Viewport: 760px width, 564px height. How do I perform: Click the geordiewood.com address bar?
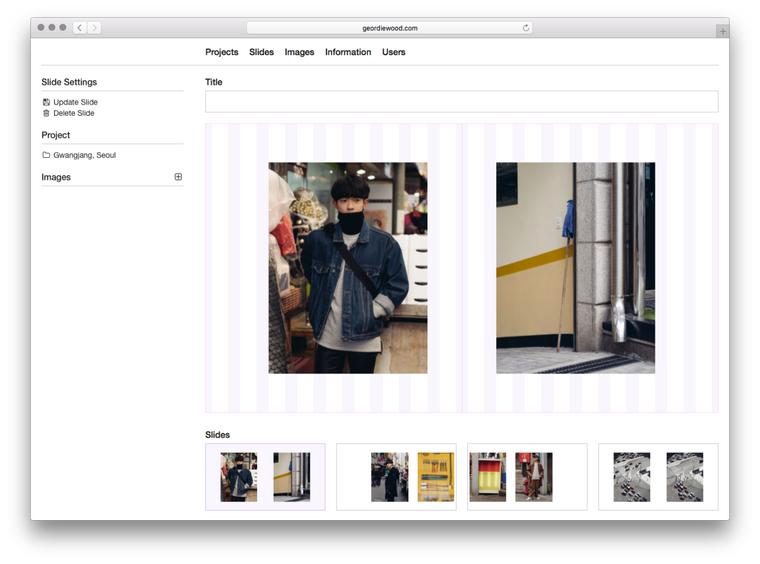390,28
